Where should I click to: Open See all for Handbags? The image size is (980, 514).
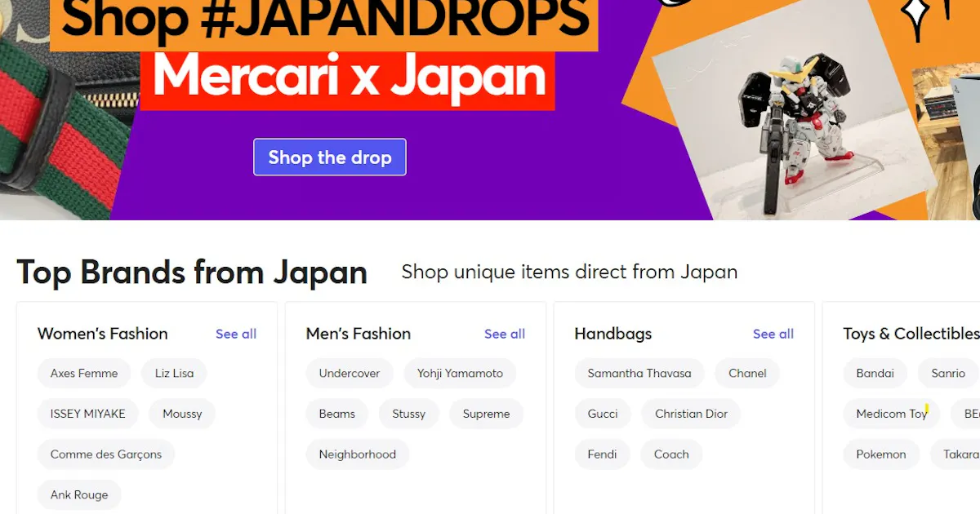click(x=773, y=334)
